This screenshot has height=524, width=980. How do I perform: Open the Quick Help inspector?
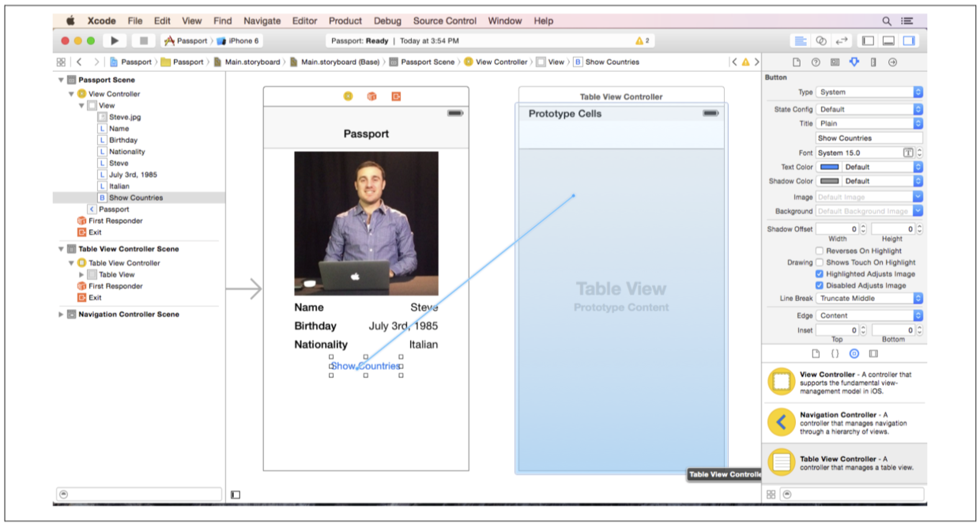click(816, 62)
